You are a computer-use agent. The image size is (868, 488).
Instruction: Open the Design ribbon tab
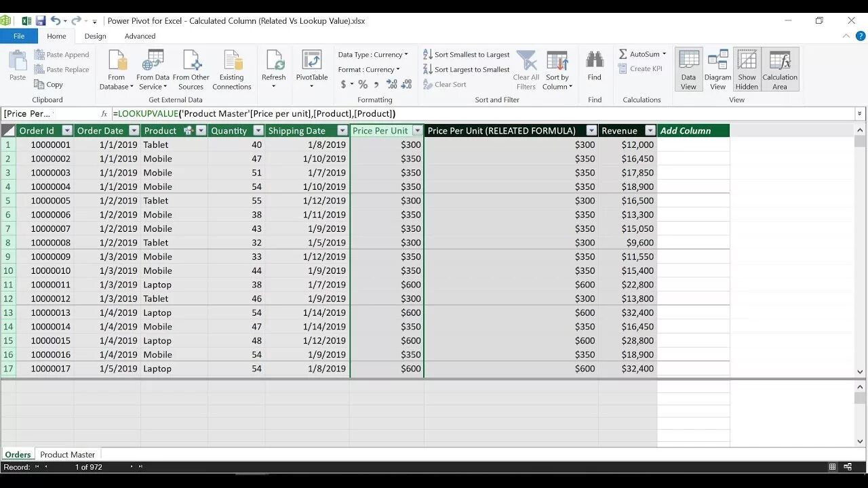[x=95, y=37]
